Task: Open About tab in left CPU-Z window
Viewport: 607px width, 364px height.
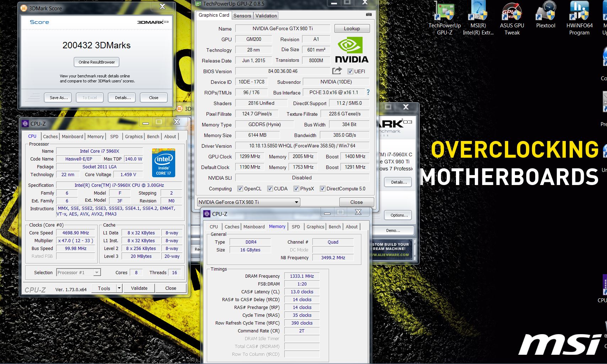Action: [x=170, y=136]
